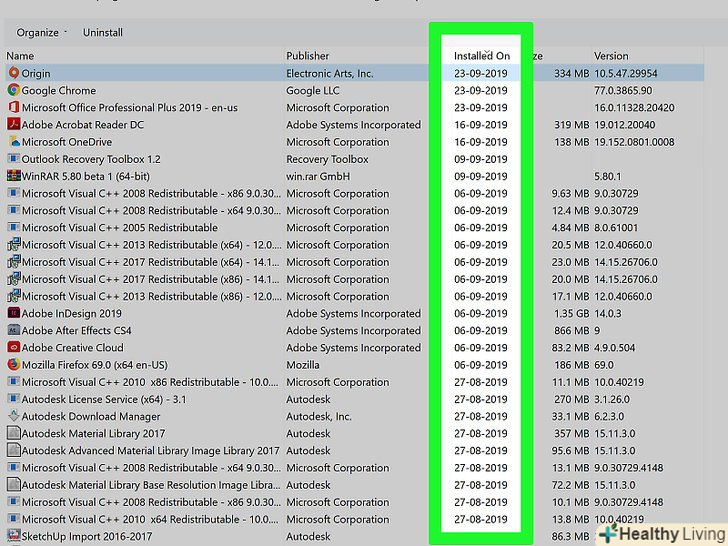The height and width of the screenshot is (546, 728).
Task: Click publisher Autodesk, Inc.
Action: coord(318,416)
